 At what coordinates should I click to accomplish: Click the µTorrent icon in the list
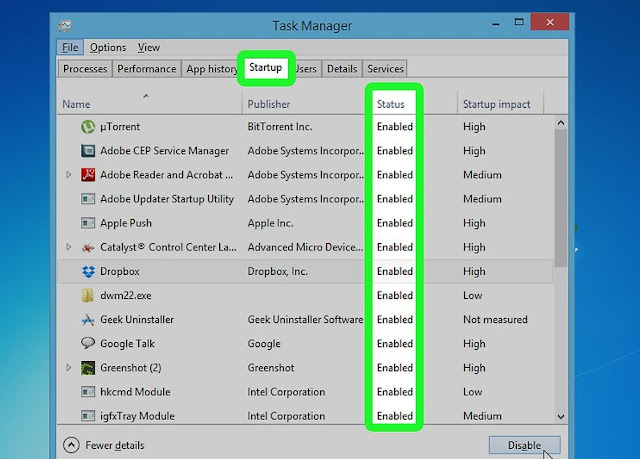click(88, 127)
